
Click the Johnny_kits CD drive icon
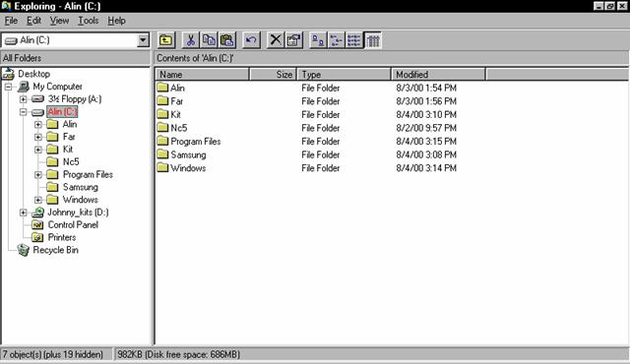(37, 212)
